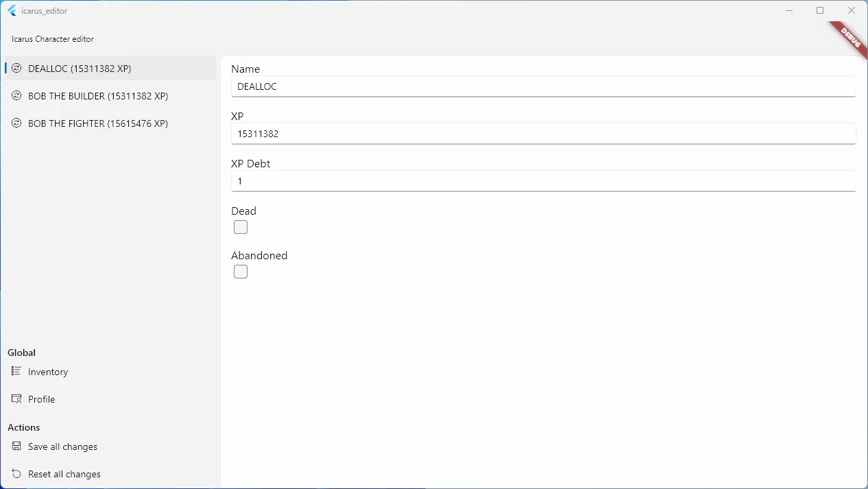The height and width of the screenshot is (489, 868).
Task: Switch to BOB THE BUILDER character
Action: point(98,96)
